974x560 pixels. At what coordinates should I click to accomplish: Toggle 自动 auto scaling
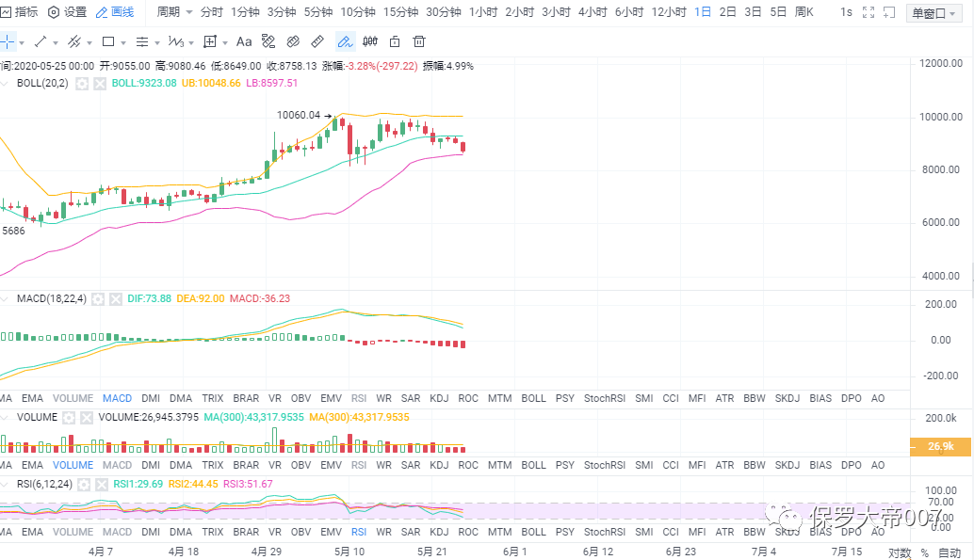[x=949, y=552]
